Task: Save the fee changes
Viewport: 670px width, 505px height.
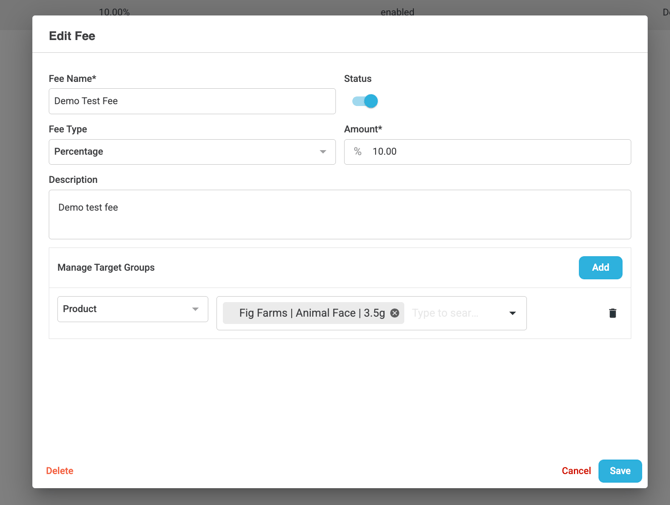Action: click(x=620, y=471)
